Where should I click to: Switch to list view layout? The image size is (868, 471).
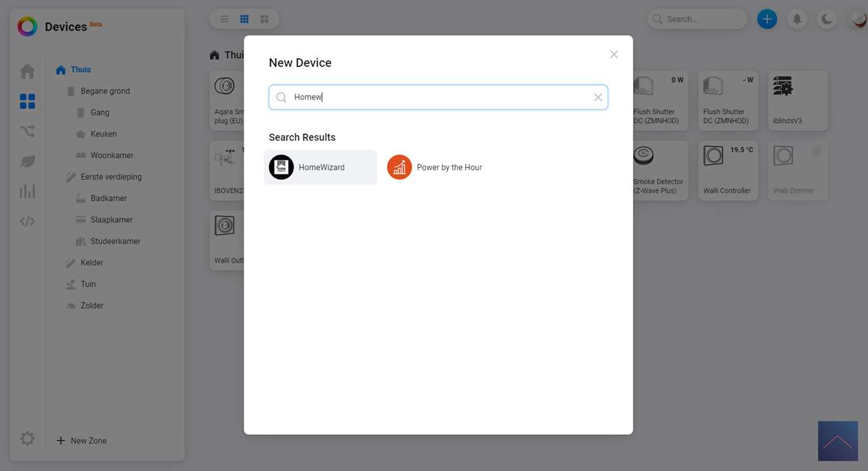pos(224,19)
